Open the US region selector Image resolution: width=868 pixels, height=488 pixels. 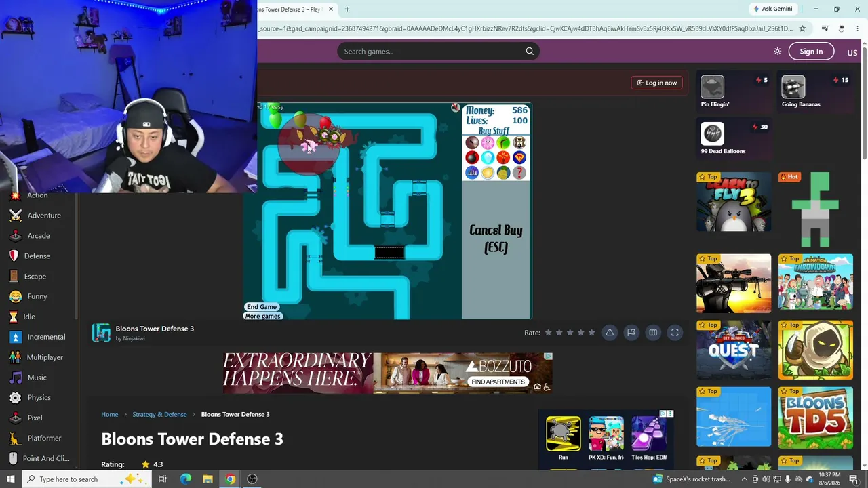pos(852,52)
